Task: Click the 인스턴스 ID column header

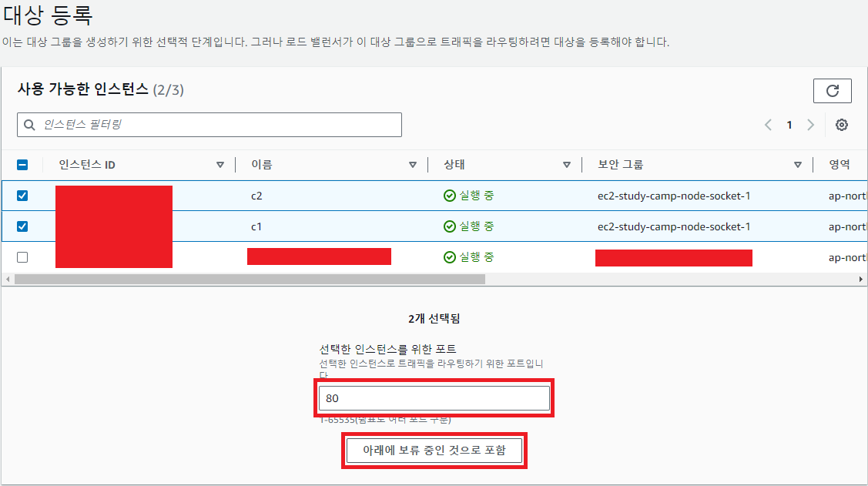Action: [x=87, y=165]
